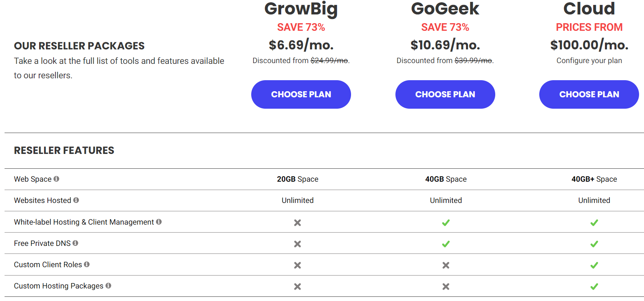Click GoGeek's green checkmark for Free Private DNS
This screenshot has width=644, height=301.
pyautogui.click(x=446, y=244)
